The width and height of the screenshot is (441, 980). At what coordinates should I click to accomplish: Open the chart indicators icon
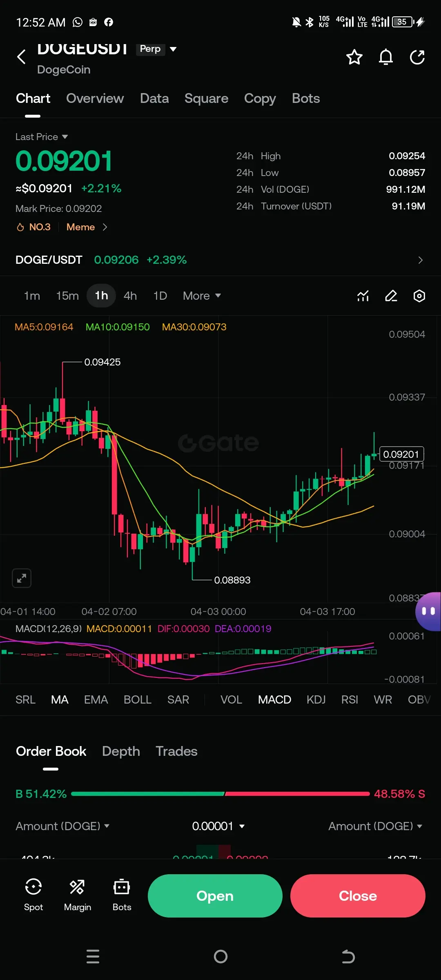pyautogui.click(x=363, y=296)
